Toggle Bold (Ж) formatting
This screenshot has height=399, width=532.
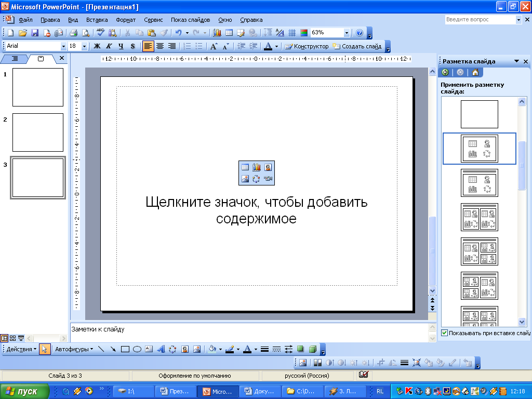point(97,46)
